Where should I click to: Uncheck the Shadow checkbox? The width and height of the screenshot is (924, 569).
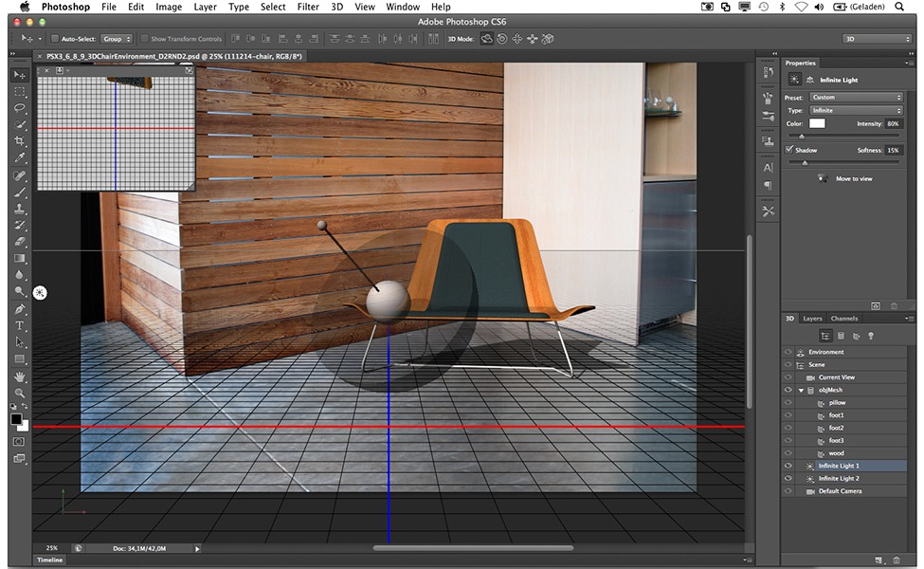coord(790,150)
